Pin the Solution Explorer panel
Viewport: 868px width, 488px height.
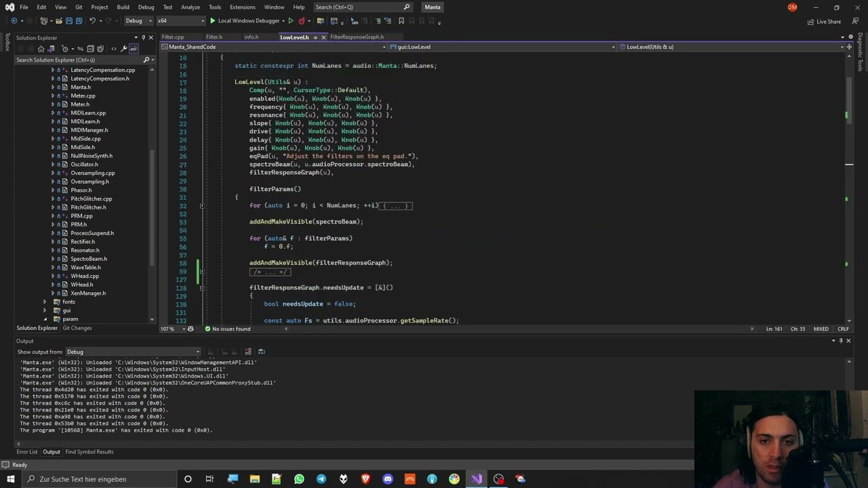coord(143,37)
